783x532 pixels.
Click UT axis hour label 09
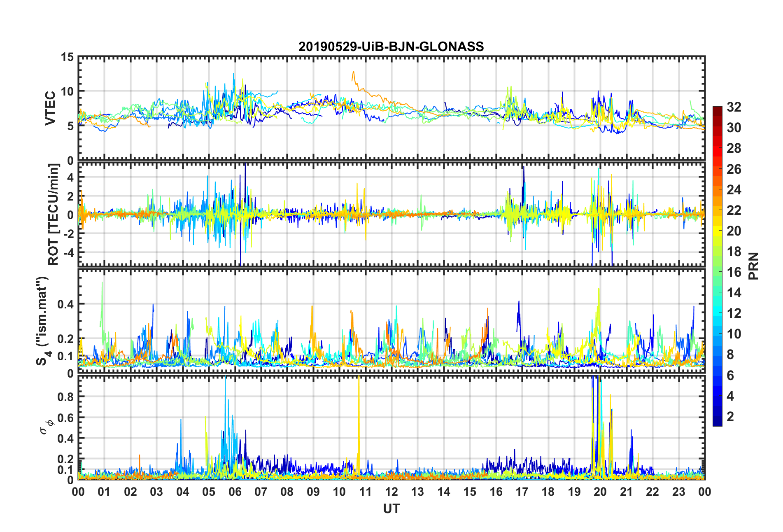[x=313, y=492]
